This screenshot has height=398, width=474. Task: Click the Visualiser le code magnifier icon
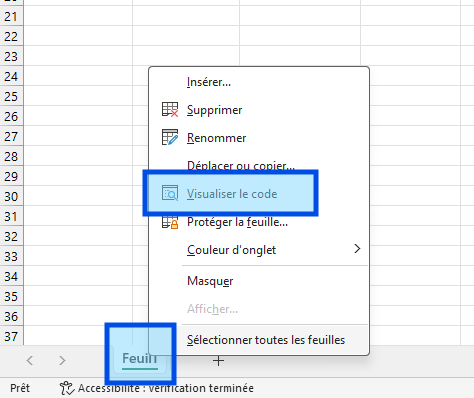click(170, 193)
